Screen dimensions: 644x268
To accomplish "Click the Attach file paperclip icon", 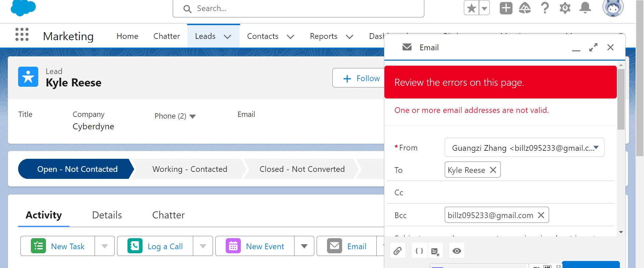I will pyautogui.click(x=397, y=251).
